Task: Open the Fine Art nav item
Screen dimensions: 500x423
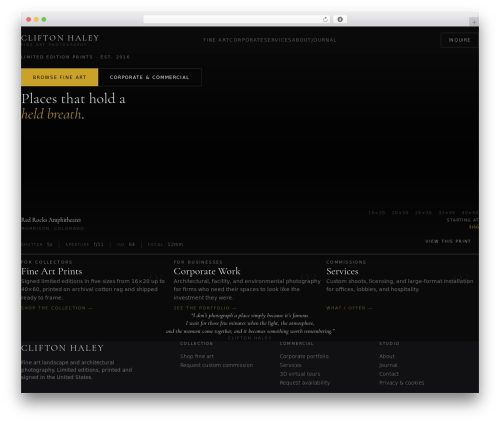Action: tap(216, 40)
